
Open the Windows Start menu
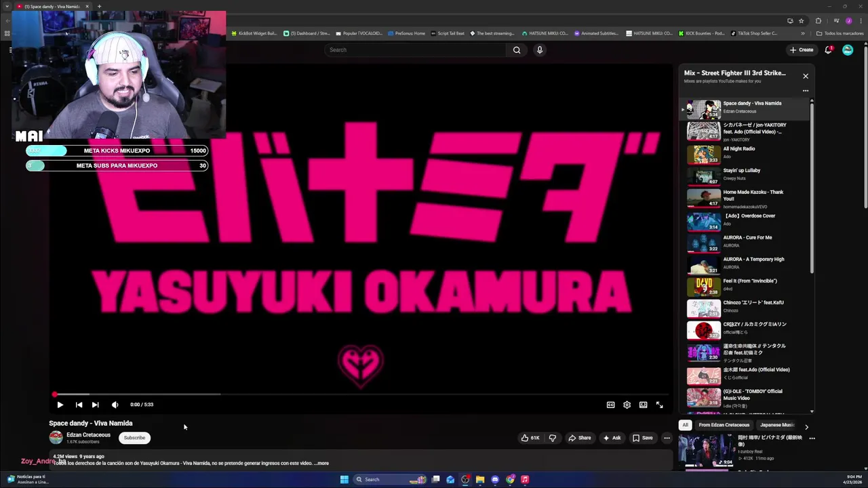point(344,479)
